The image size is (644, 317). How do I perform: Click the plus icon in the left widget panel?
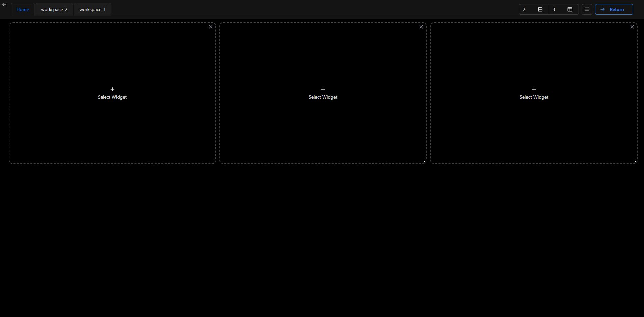[x=112, y=89]
